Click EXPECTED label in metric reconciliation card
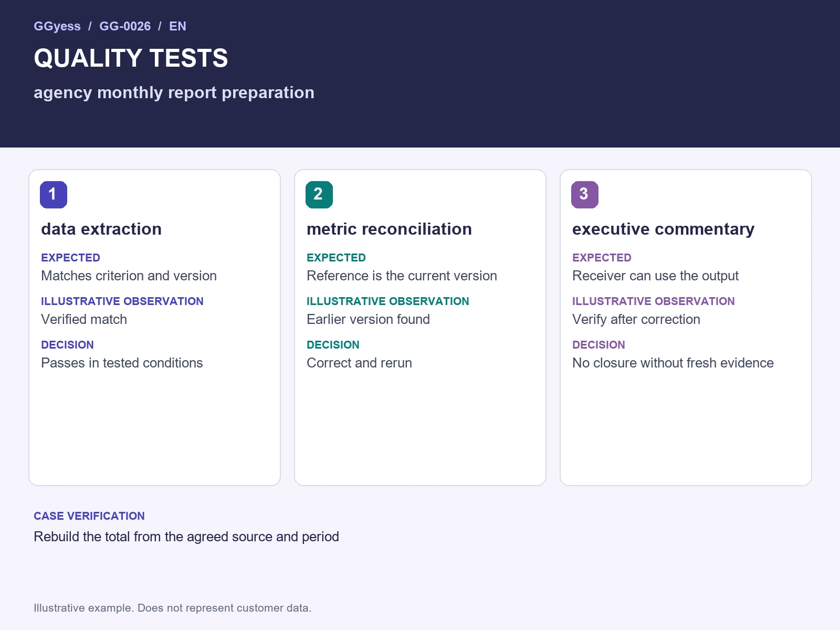 click(336, 258)
